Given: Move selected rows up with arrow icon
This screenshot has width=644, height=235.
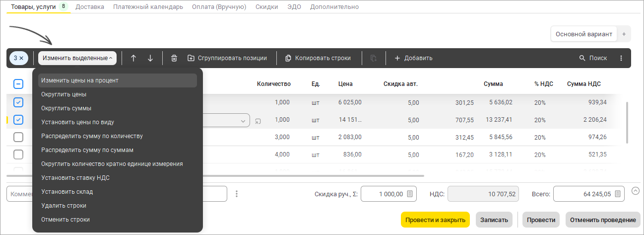Looking at the screenshot, I should (133, 58).
